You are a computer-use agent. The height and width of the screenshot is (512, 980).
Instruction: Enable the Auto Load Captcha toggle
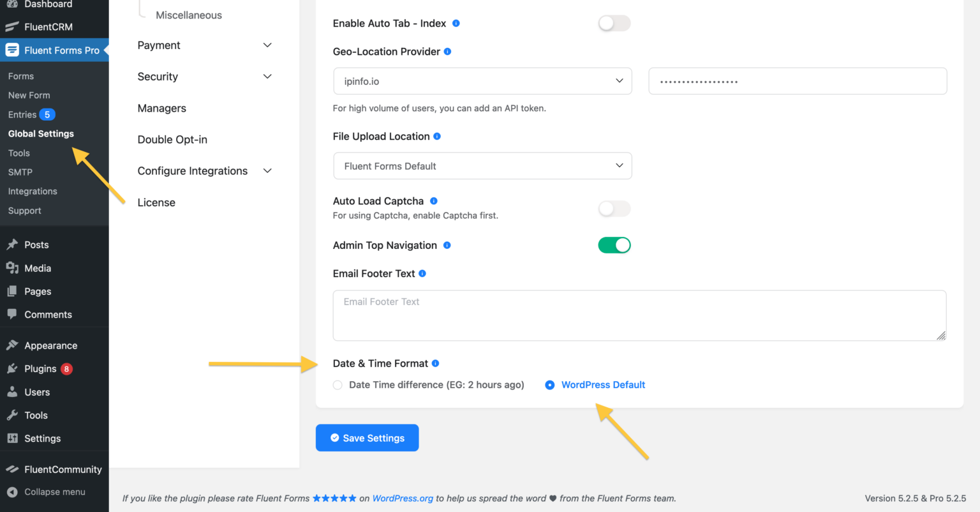click(614, 209)
